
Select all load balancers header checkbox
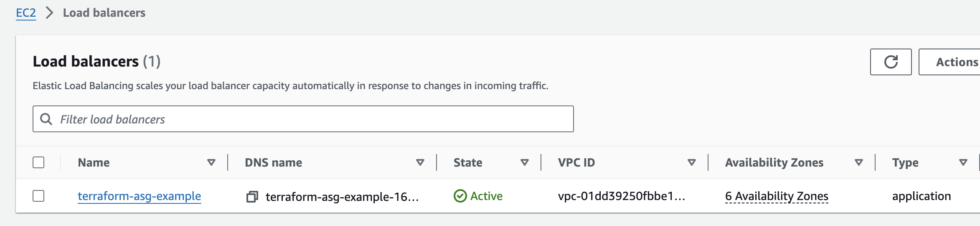tap(38, 162)
